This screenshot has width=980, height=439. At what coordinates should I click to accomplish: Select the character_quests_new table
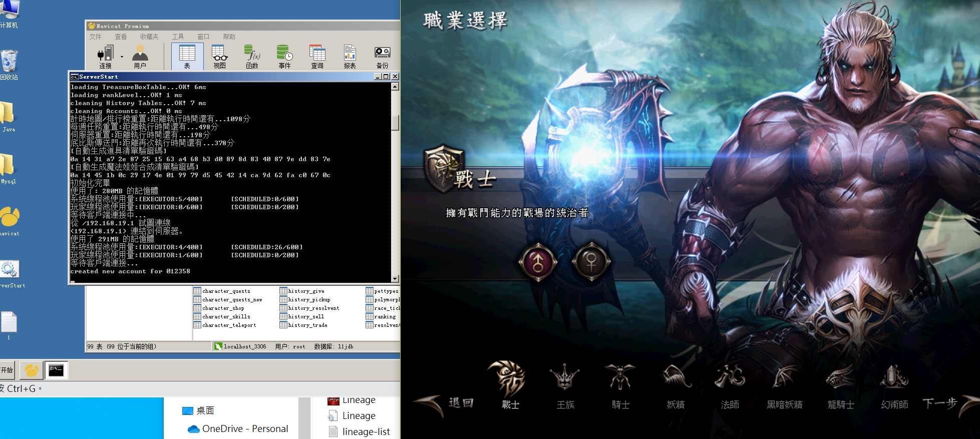(228, 299)
